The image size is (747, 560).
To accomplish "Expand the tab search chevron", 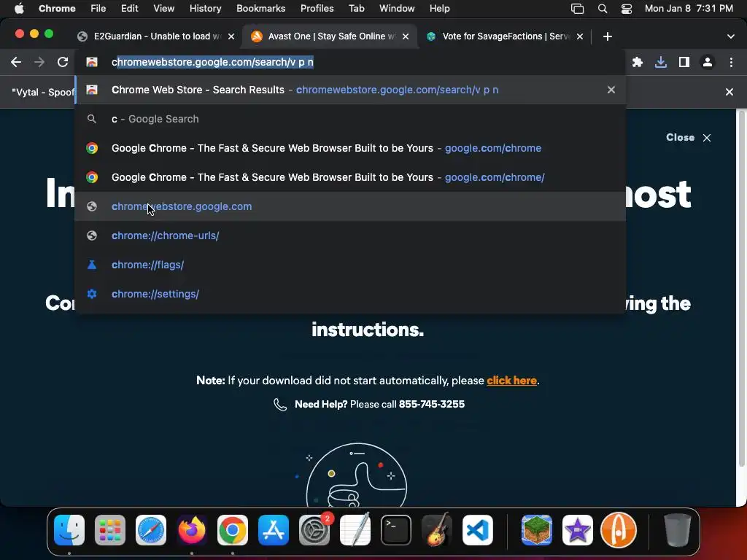I will coord(730,36).
